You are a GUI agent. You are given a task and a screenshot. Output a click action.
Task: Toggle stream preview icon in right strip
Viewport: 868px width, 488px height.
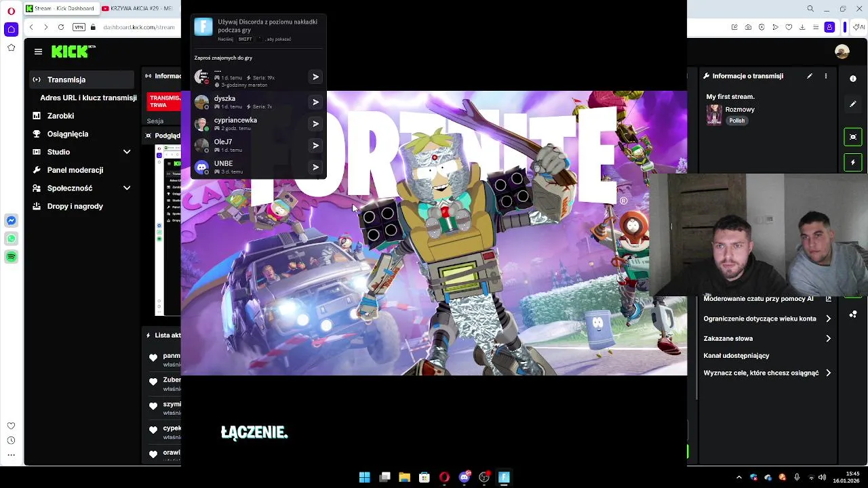[853, 137]
